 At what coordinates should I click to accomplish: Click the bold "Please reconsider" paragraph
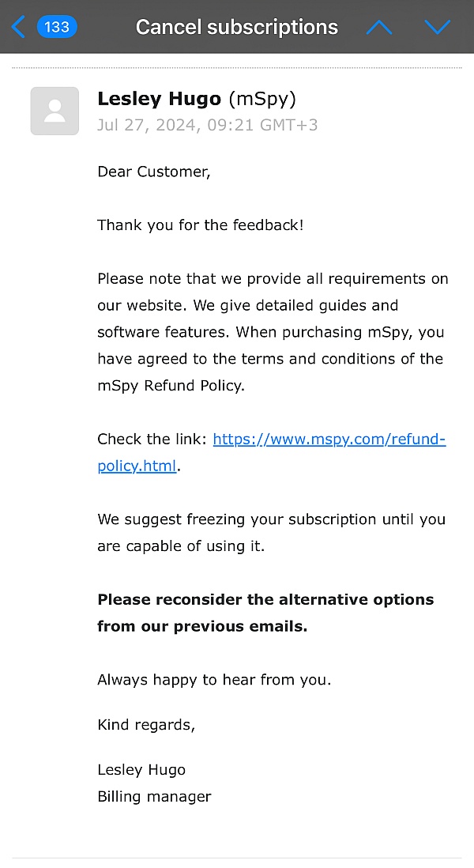265,613
